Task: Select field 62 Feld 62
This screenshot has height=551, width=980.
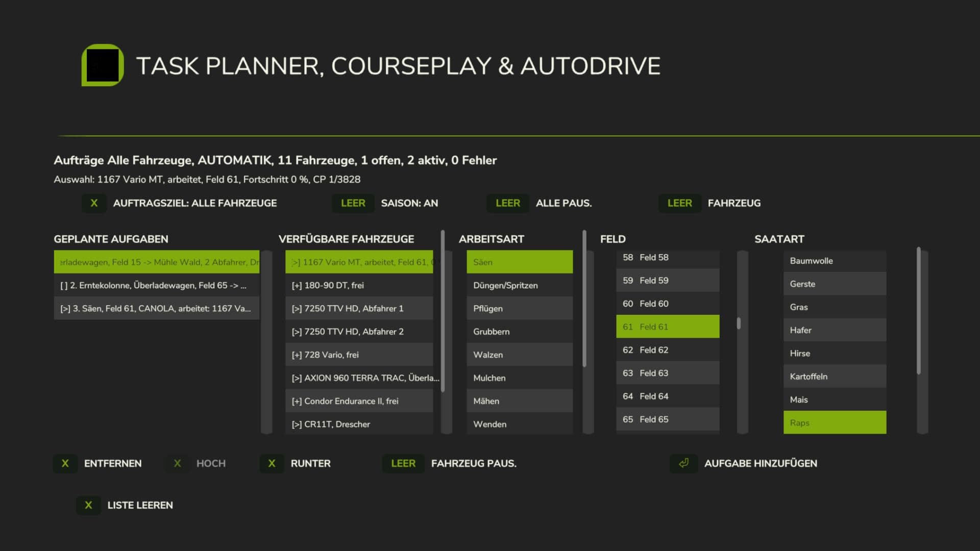Action: click(668, 349)
